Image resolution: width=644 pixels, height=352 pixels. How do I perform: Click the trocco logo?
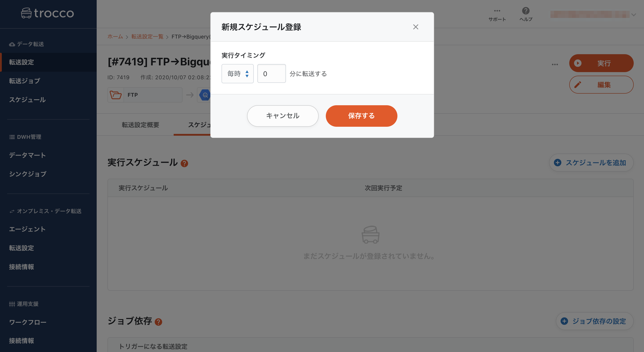(47, 13)
